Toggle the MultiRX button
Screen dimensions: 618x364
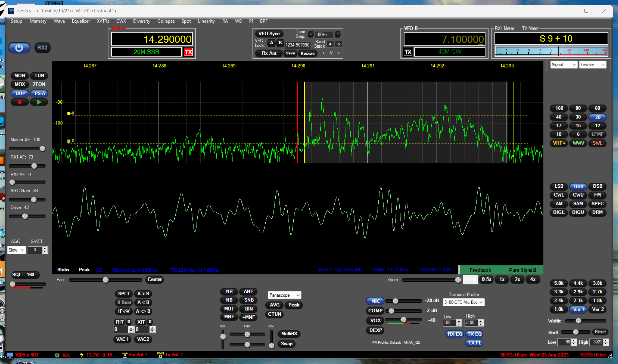coord(289,334)
